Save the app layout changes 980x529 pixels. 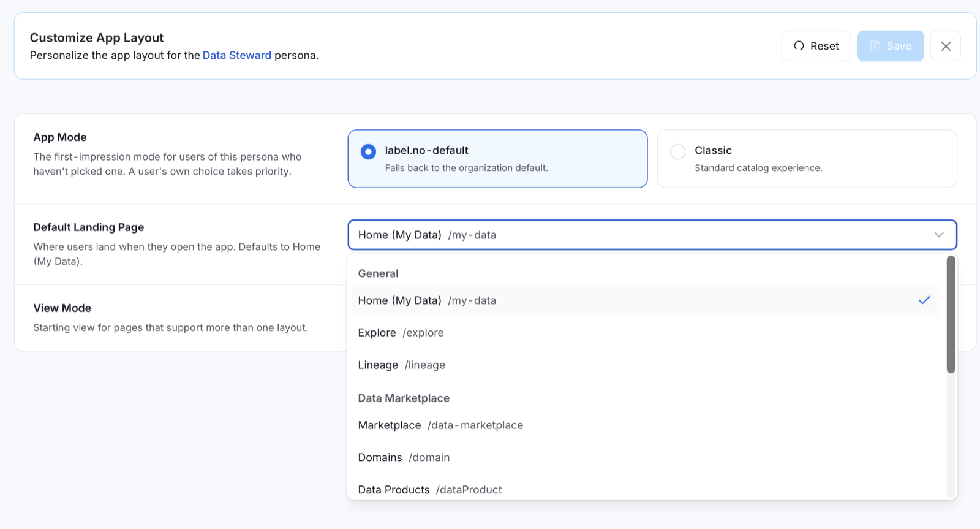point(891,46)
